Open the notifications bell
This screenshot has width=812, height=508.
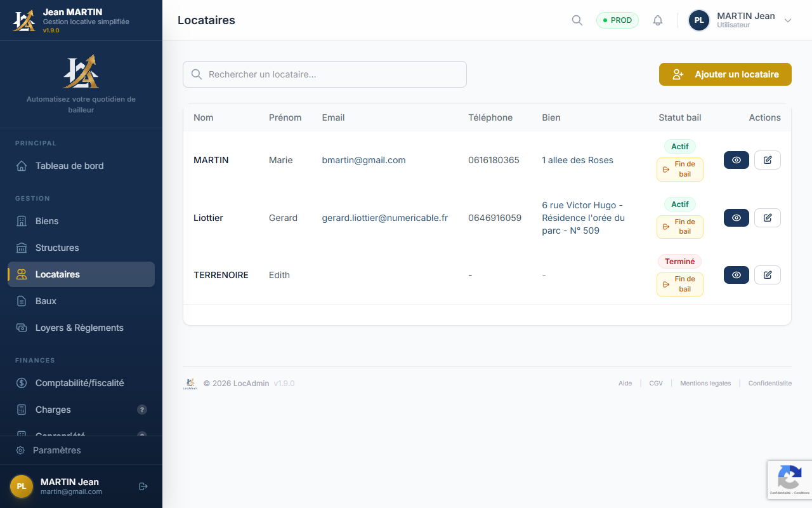[658, 20]
